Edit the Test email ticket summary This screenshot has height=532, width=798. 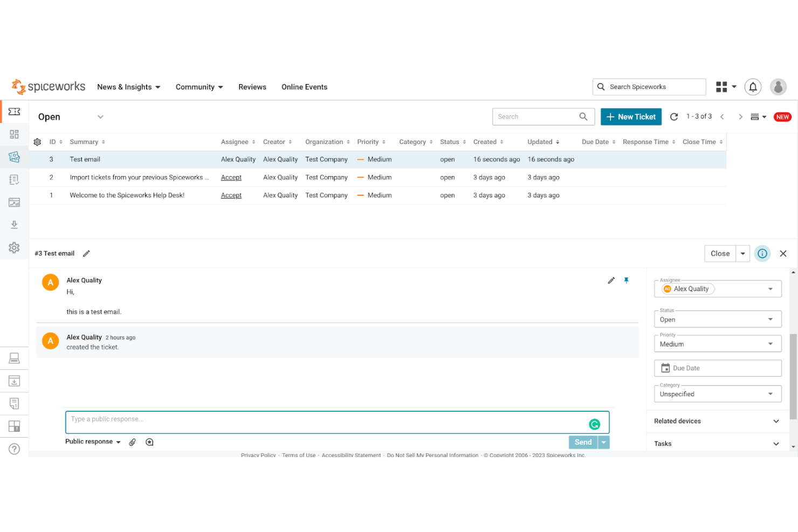coord(86,253)
